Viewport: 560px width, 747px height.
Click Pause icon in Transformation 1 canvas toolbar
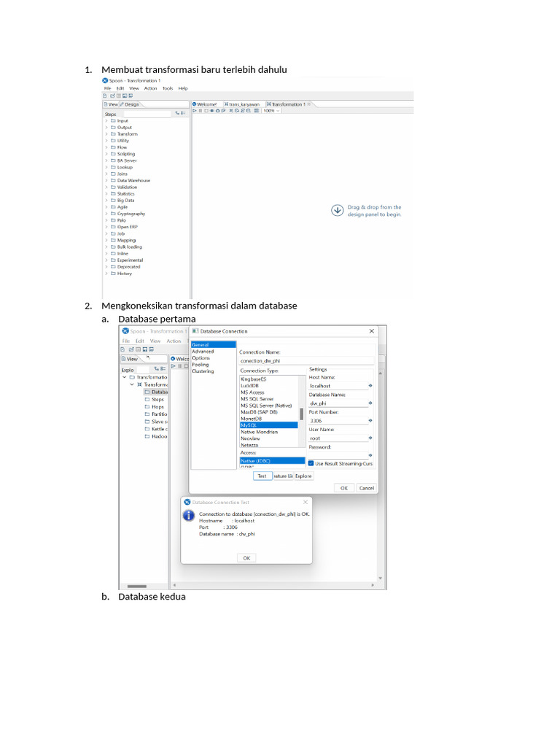(x=201, y=111)
